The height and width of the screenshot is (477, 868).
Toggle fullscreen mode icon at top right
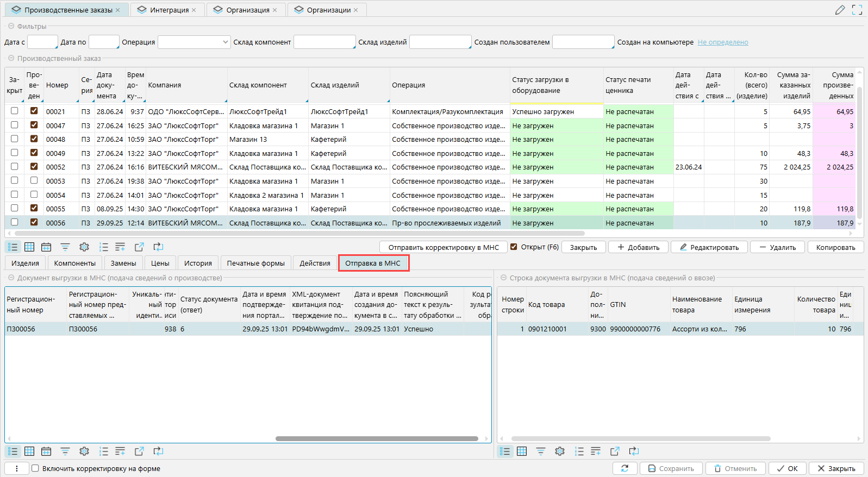point(857,10)
